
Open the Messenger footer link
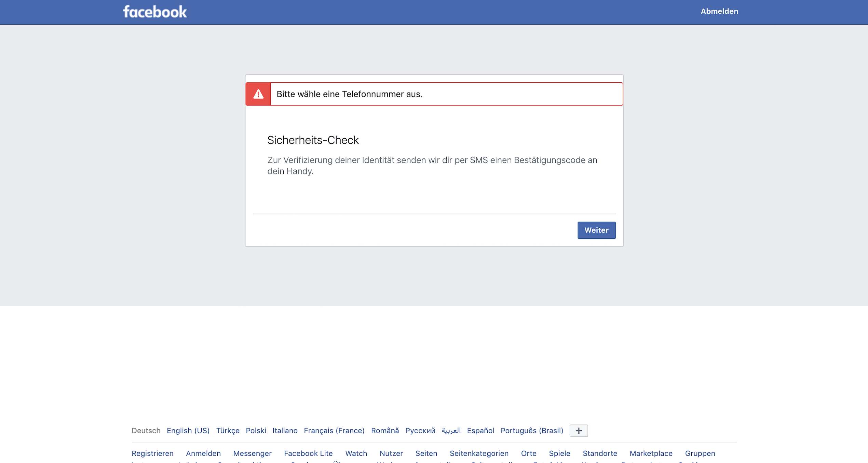252,453
